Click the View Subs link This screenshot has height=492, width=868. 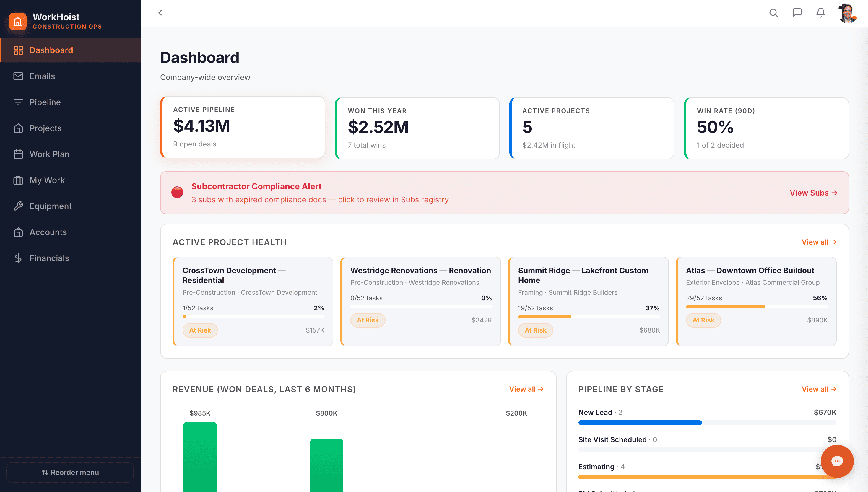pos(813,193)
